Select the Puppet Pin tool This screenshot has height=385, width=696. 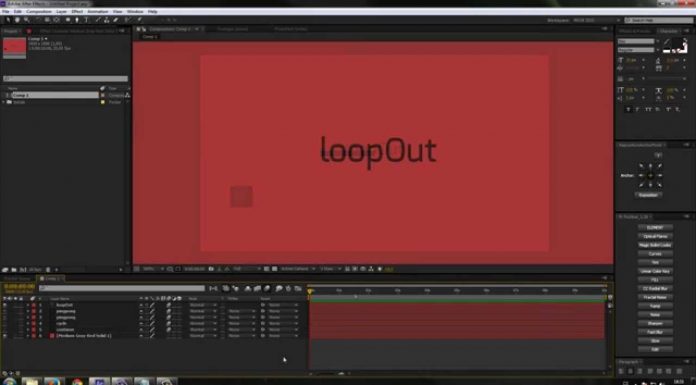[x=139, y=20]
